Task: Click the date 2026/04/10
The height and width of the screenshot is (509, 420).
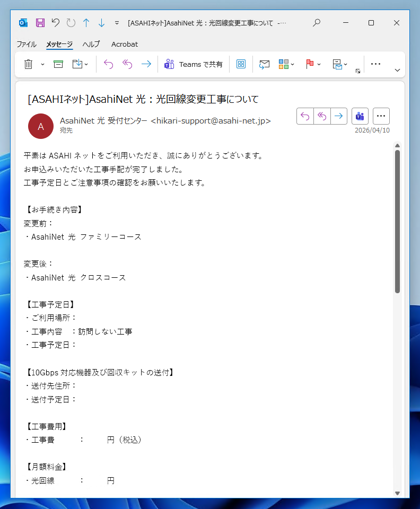Action: (x=372, y=130)
